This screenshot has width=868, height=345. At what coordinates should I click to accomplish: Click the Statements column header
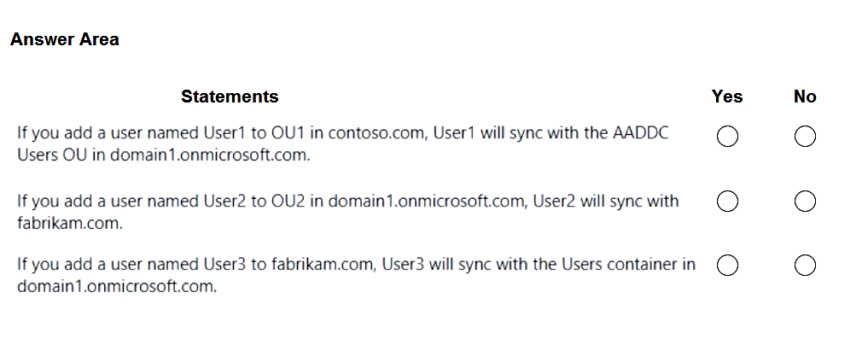pos(230,96)
